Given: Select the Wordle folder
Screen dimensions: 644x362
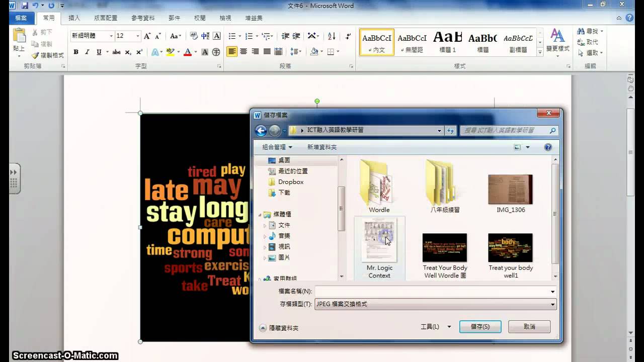Looking at the screenshot, I should [379, 186].
